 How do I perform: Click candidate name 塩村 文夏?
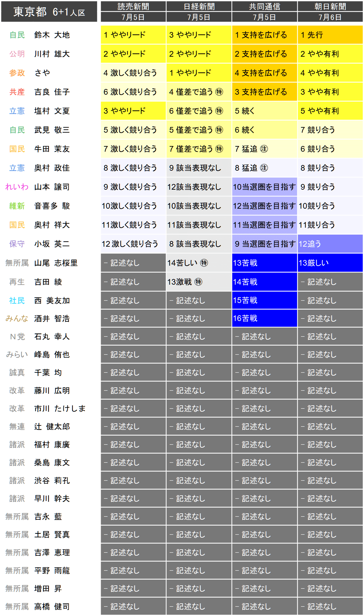coord(52,111)
